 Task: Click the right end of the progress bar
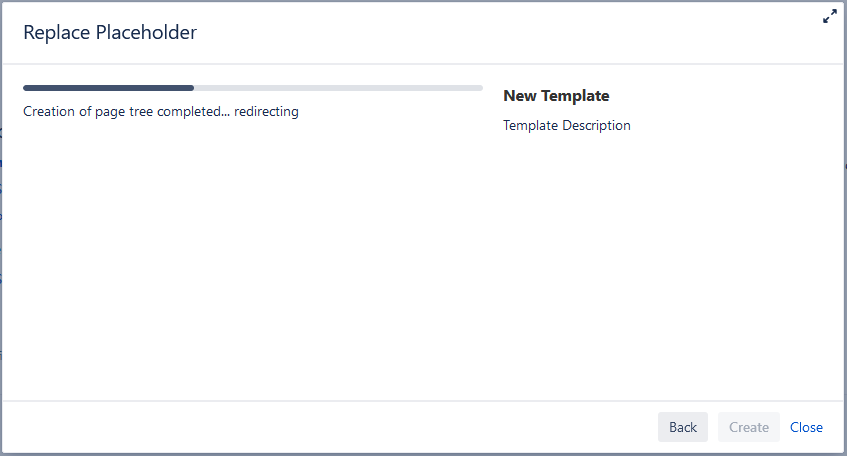(479, 88)
